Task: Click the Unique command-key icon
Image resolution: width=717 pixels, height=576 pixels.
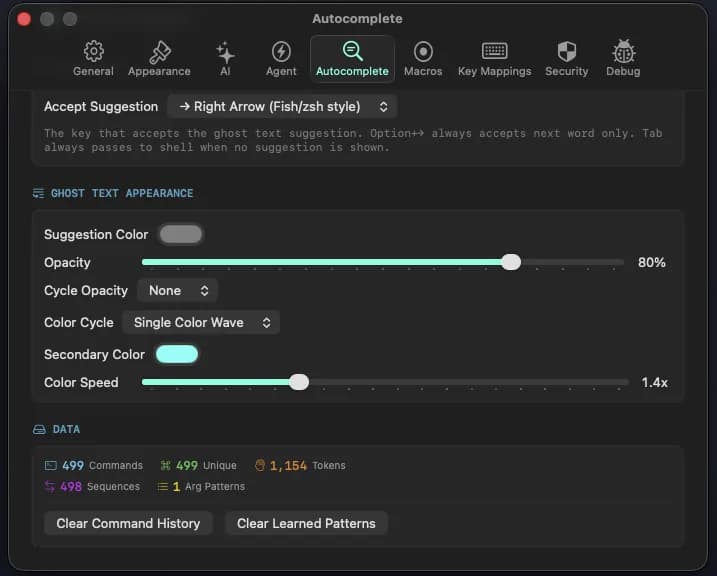Action: (x=165, y=465)
